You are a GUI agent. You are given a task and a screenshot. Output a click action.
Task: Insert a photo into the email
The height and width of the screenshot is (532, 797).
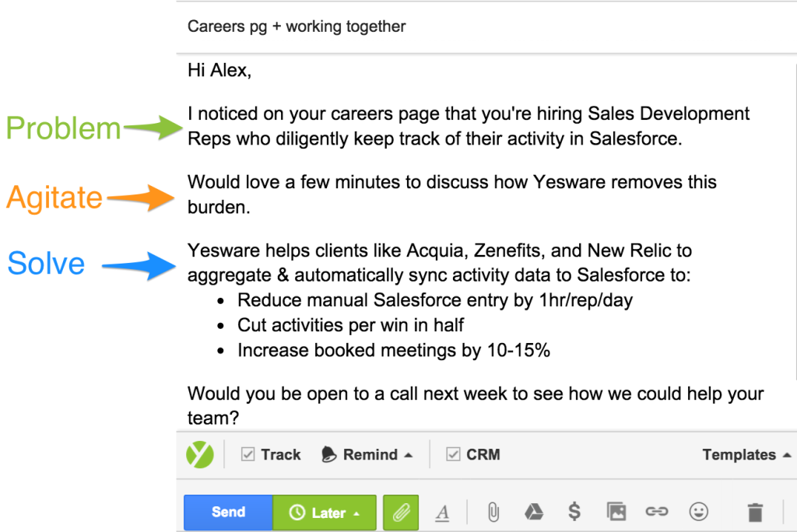(x=616, y=512)
